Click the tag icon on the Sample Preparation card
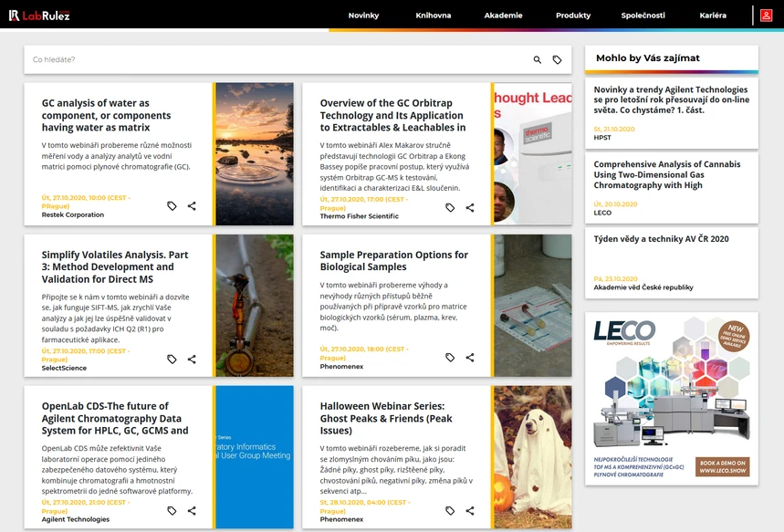 point(449,358)
